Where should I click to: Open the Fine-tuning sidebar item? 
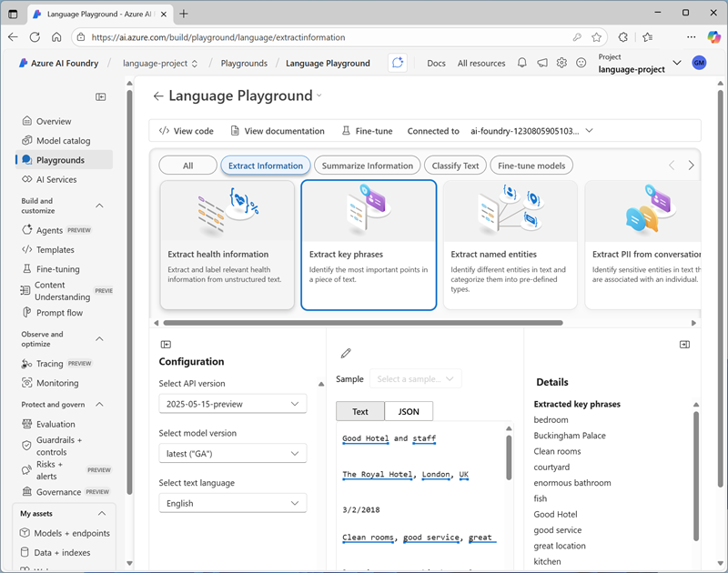click(x=57, y=269)
